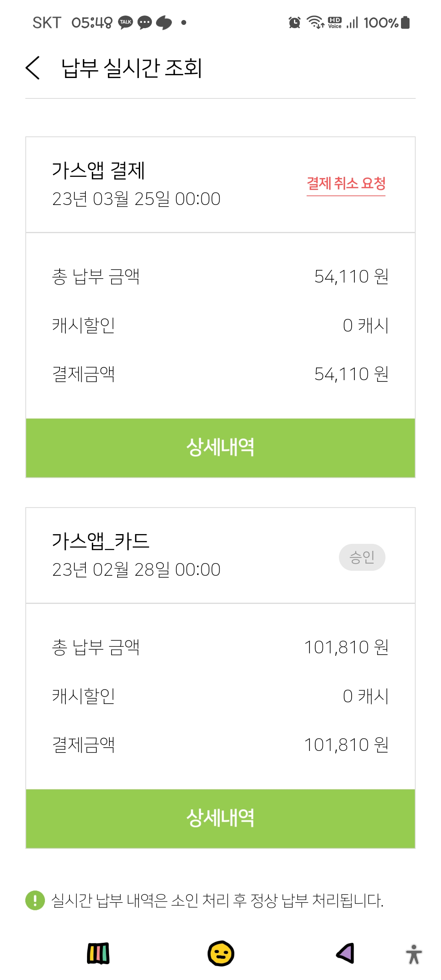Viewport: 441px width, 980px height.
Task: Tap the 납부 실시간 조회 page title
Action: pos(131,68)
